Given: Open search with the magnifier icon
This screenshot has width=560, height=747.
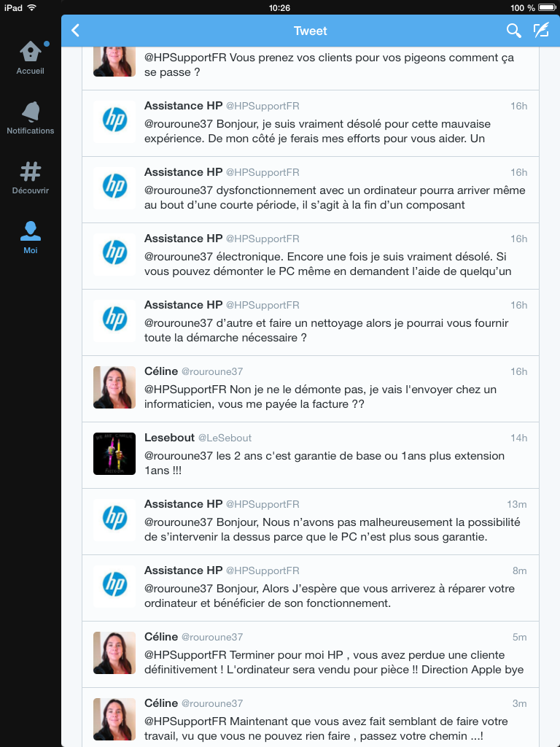Looking at the screenshot, I should pos(513,31).
